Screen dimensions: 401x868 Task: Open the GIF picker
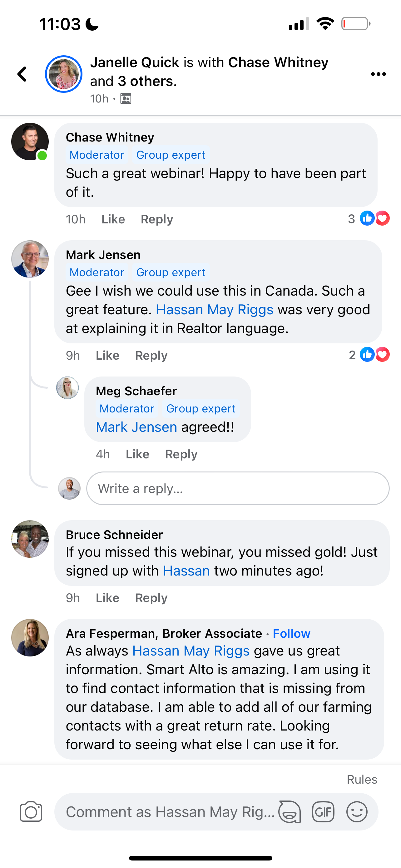click(323, 811)
